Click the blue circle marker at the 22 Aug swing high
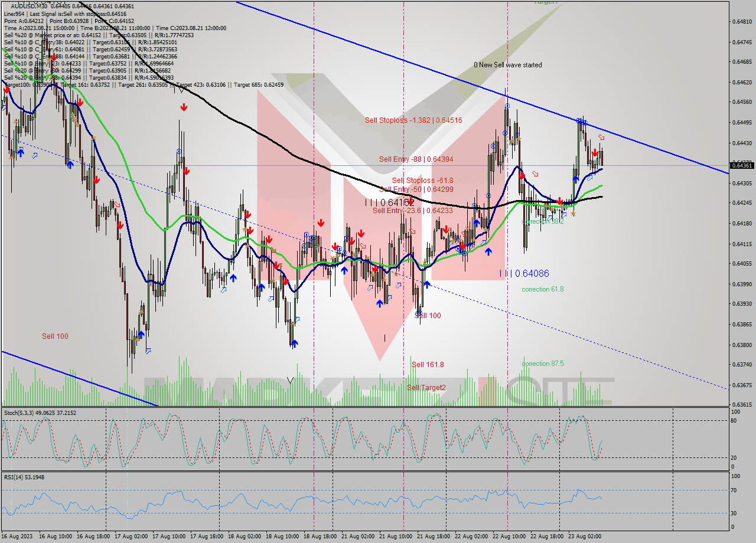Image resolution: width=756 pixels, height=543 pixels. 508,105
